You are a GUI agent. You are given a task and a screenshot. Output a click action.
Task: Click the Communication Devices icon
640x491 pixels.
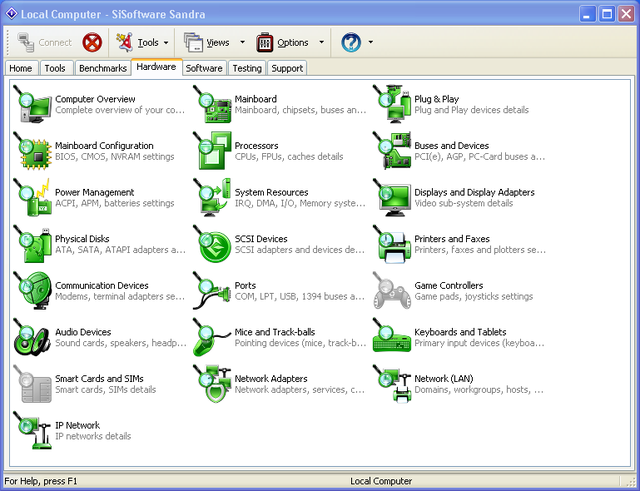click(33, 290)
